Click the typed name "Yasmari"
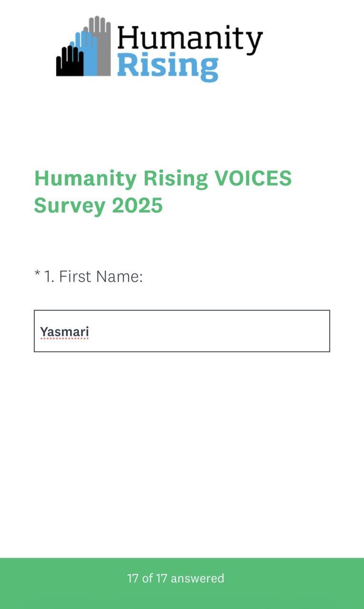 pos(64,331)
